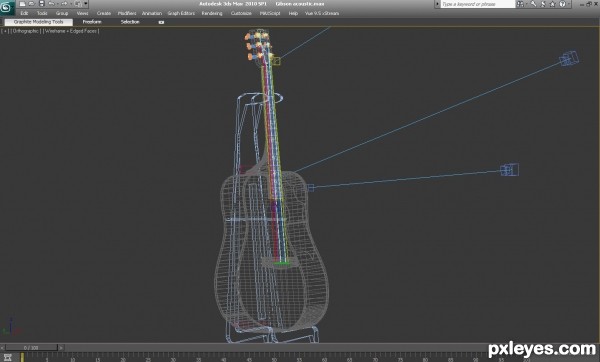Click the New Scene icon in quick access toolbar

click(x=23, y=4)
